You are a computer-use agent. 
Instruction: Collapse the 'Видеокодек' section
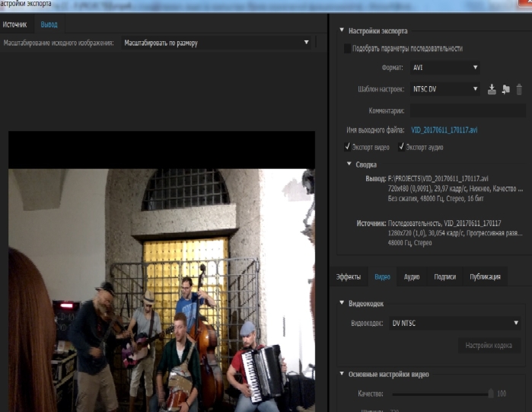[x=342, y=303]
